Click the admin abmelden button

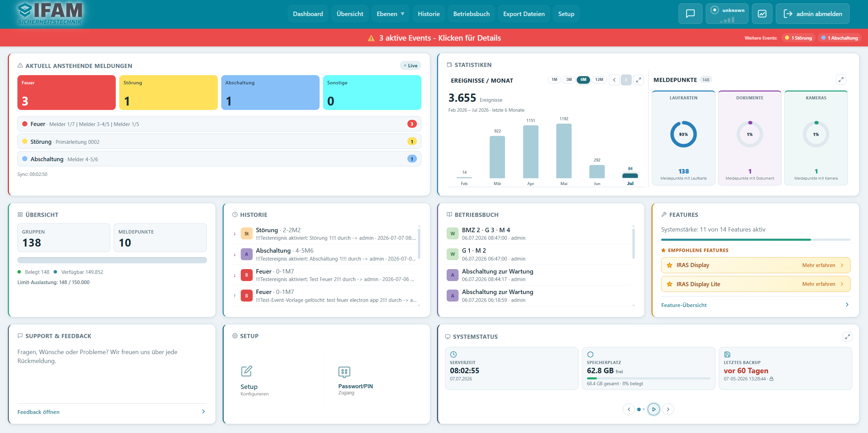tap(812, 14)
